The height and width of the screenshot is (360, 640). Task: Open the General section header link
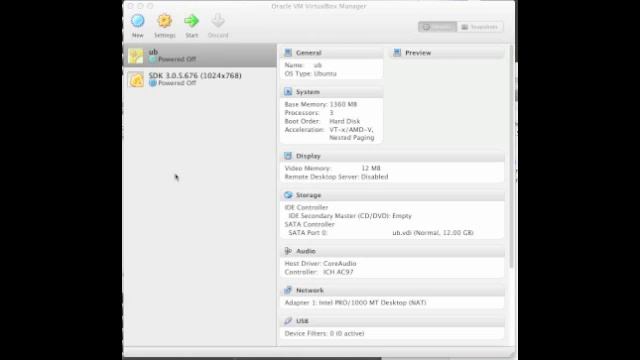tap(309, 53)
